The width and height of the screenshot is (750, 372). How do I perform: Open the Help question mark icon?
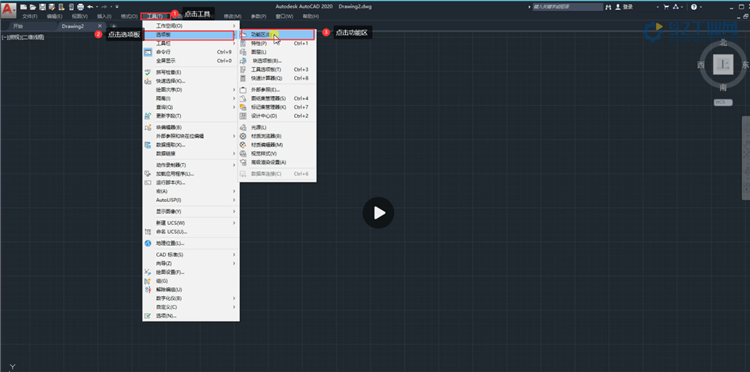tap(694, 7)
